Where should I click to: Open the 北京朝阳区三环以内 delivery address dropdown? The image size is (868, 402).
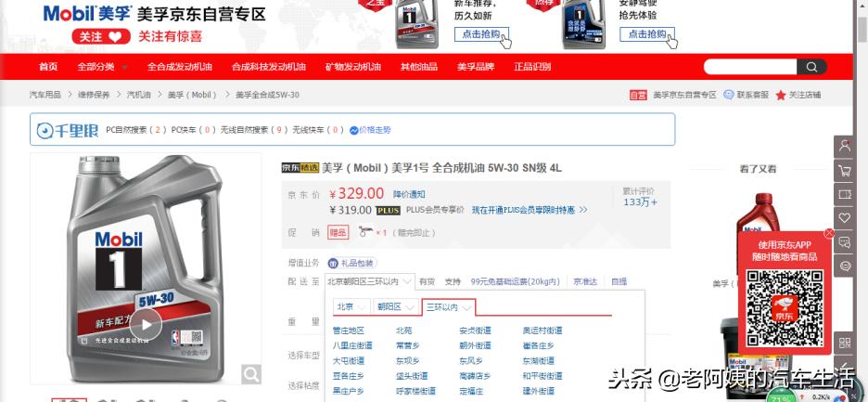point(370,281)
